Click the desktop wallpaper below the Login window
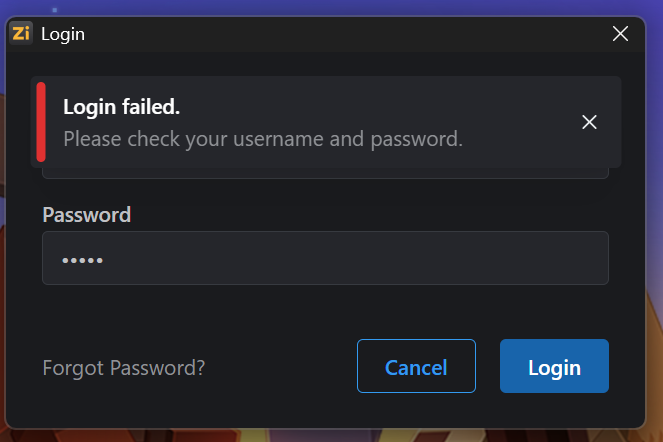 pyautogui.click(x=330, y=435)
